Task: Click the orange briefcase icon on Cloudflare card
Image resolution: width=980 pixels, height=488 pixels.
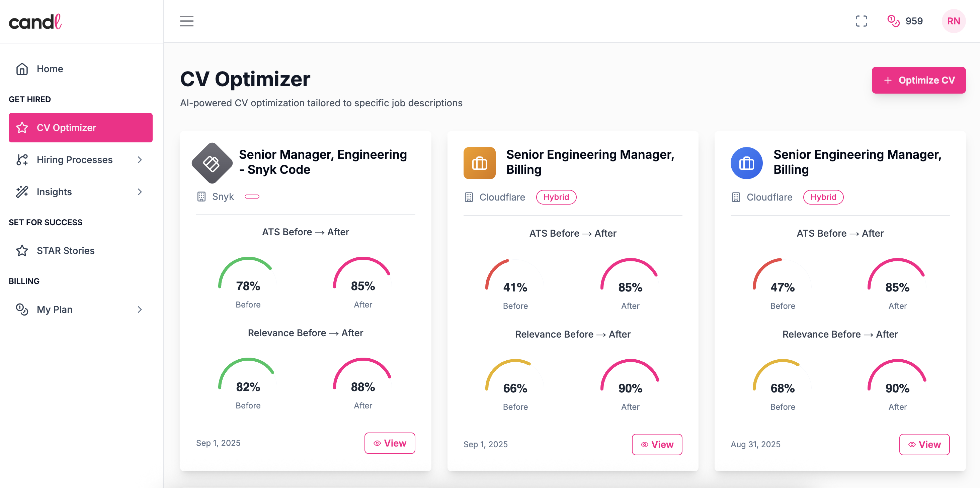Action: click(479, 163)
